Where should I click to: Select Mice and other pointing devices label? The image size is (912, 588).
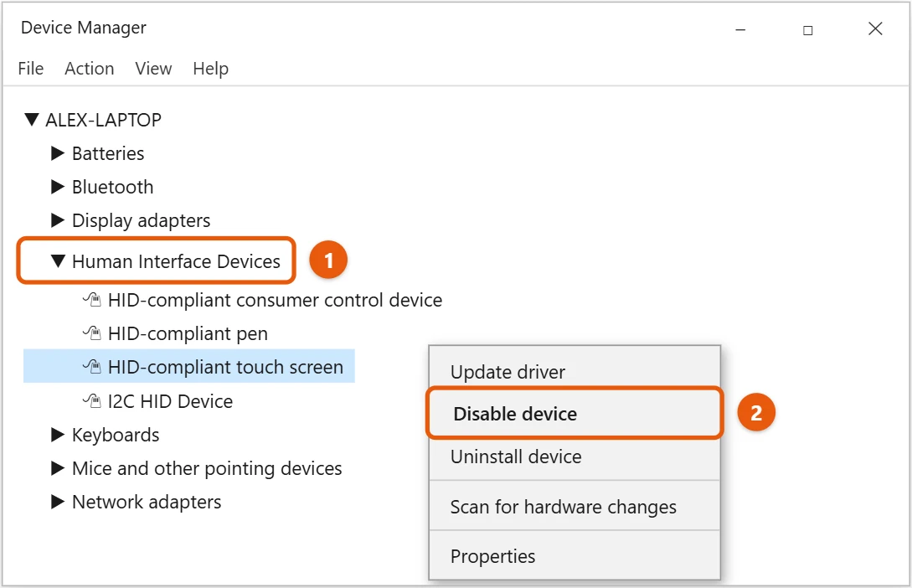(x=207, y=469)
